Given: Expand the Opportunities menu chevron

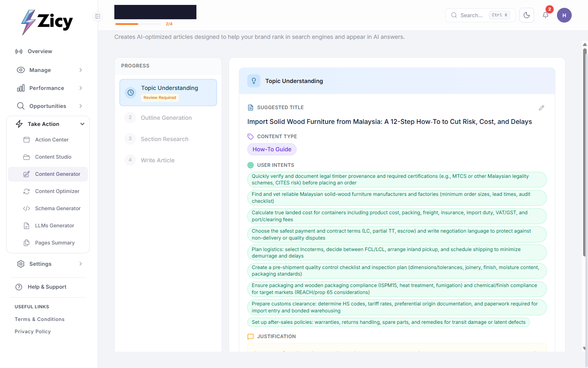Looking at the screenshot, I should (x=80, y=106).
